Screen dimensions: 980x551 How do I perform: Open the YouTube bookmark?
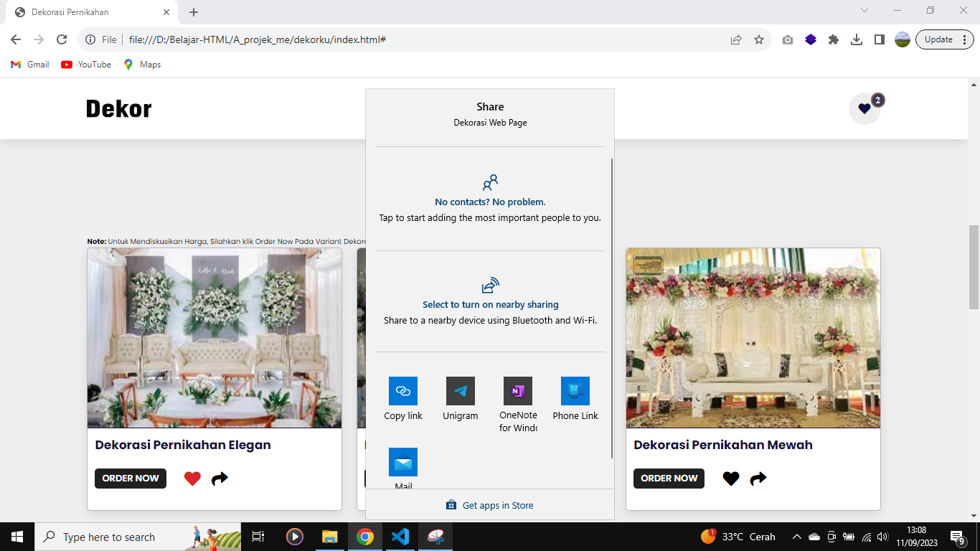click(86, 65)
